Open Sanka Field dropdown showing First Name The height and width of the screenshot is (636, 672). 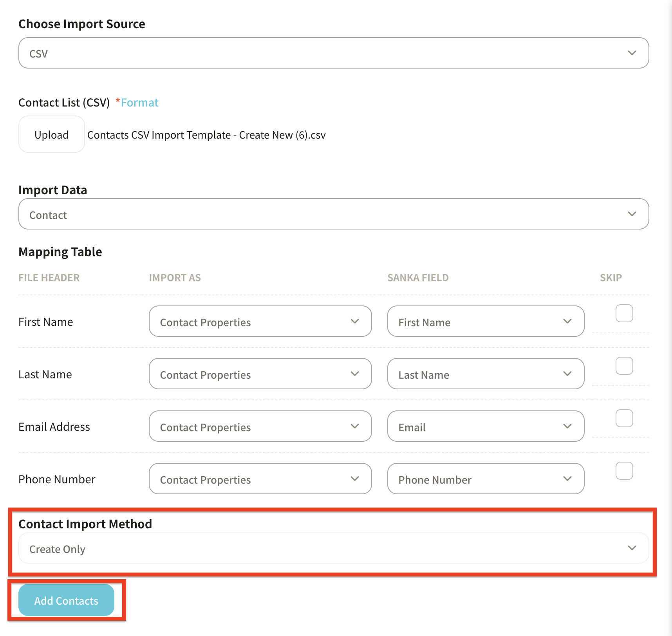click(x=485, y=322)
